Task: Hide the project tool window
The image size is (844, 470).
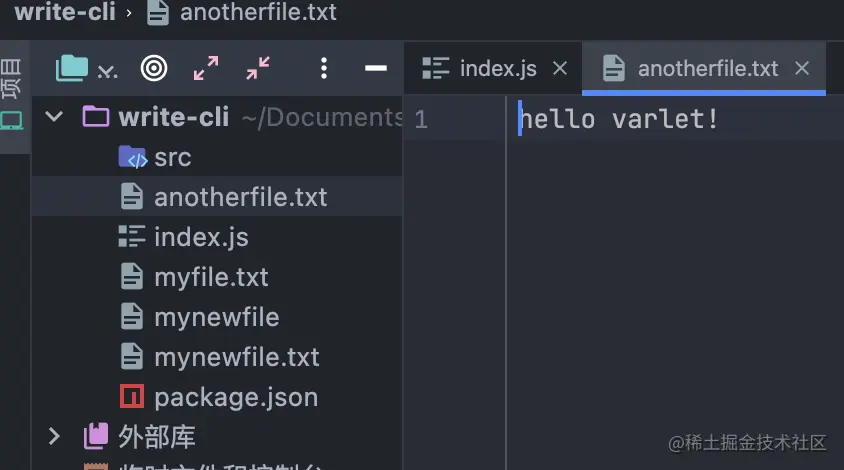Action: (x=376, y=68)
